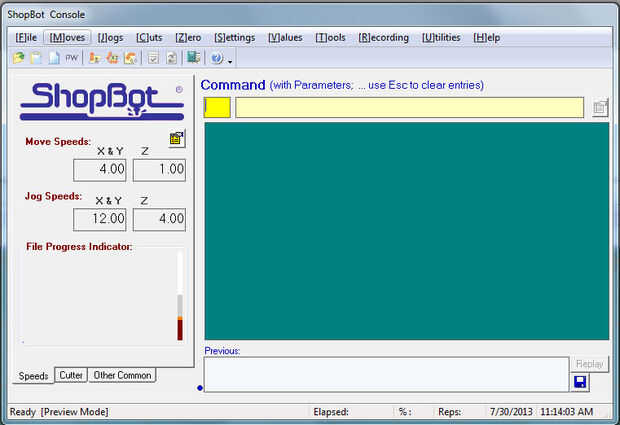Expand the dropdown arrow next to help icon
This screenshot has height=425, width=620.
[x=230, y=61]
